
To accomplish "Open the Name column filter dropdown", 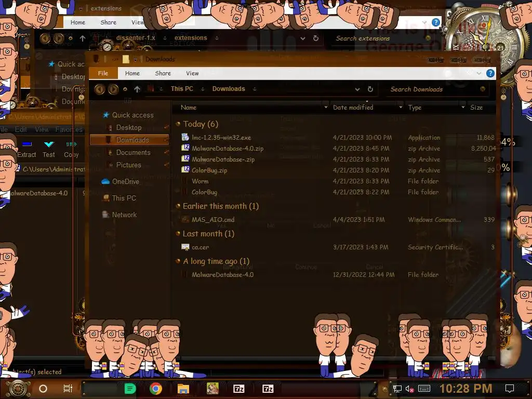I will pos(326,108).
